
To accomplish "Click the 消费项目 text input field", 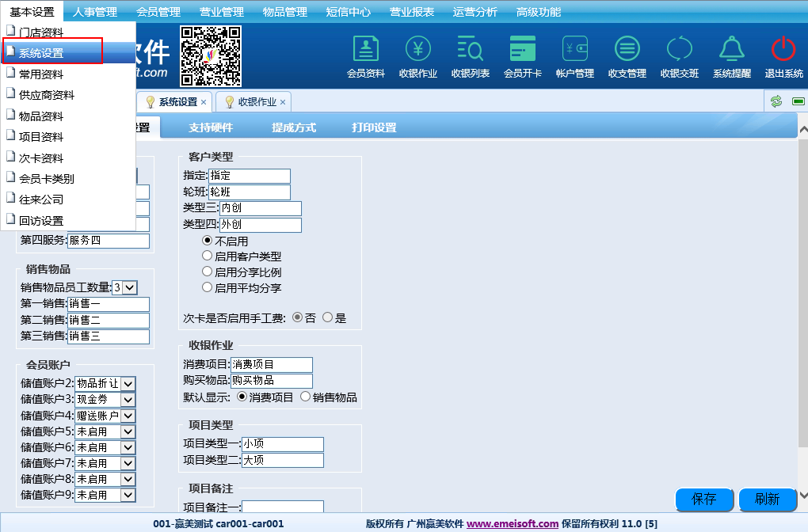I will [x=272, y=365].
